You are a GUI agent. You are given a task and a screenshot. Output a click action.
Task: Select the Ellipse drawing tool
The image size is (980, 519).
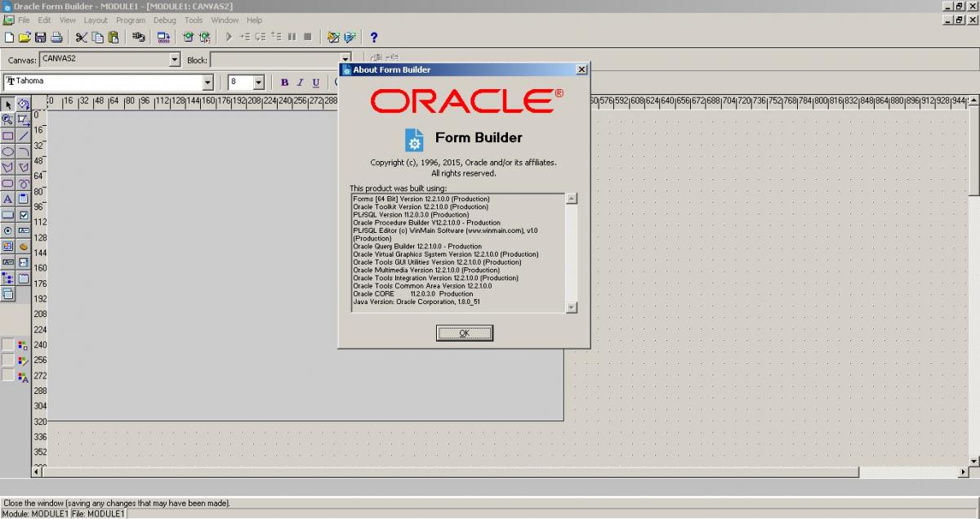pos(7,151)
